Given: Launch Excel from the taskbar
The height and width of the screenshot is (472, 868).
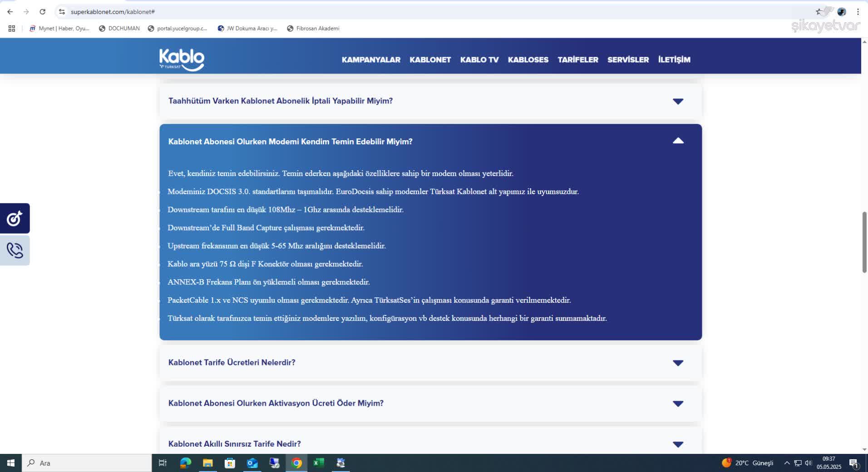Looking at the screenshot, I should coord(319,463).
